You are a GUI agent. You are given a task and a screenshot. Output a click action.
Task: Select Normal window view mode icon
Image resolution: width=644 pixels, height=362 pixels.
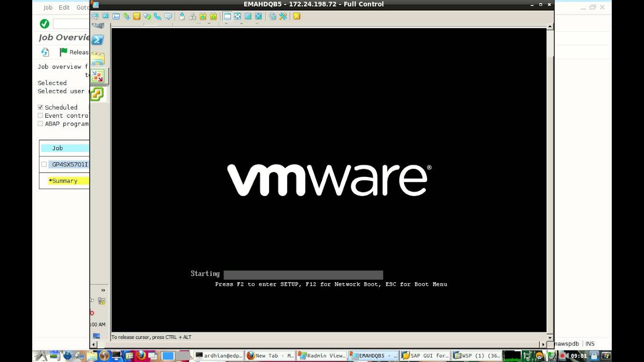click(x=227, y=16)
